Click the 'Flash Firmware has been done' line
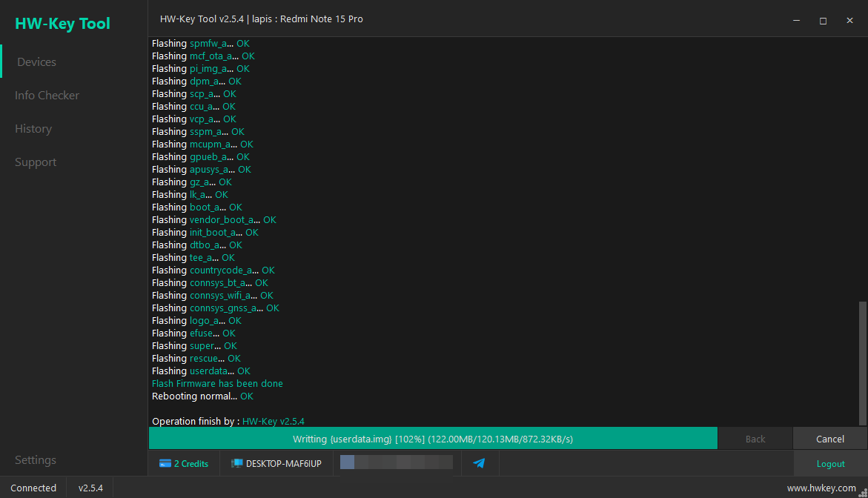This screenshot has height=498, width=868. 217,383
